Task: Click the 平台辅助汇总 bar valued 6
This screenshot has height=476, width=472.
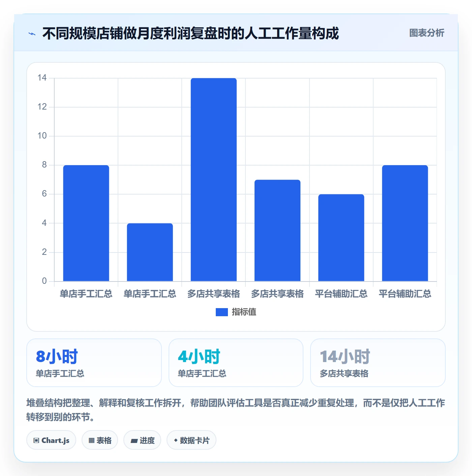Action: click(341, 238)
